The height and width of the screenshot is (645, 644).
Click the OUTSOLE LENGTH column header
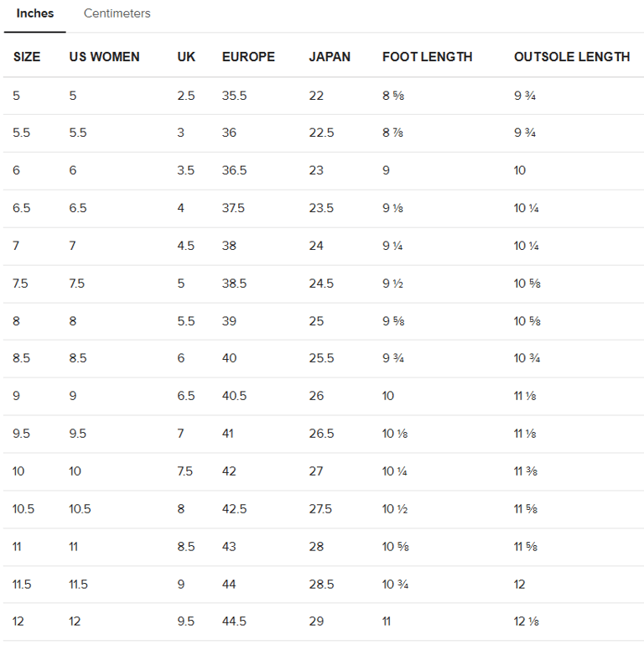[571, 57]
